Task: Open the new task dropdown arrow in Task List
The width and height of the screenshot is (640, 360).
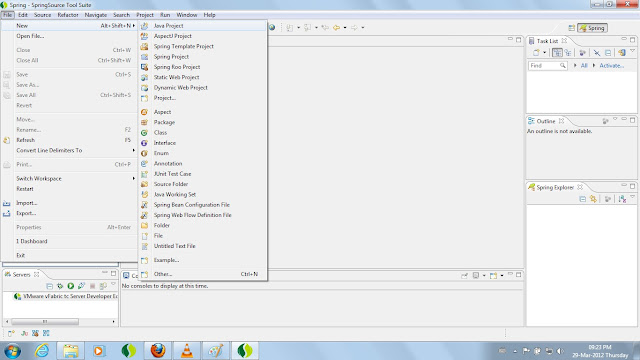Action: [x=544, y=52]
